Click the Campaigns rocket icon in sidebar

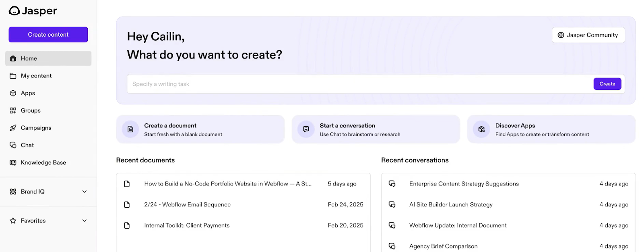coord(13,128)
